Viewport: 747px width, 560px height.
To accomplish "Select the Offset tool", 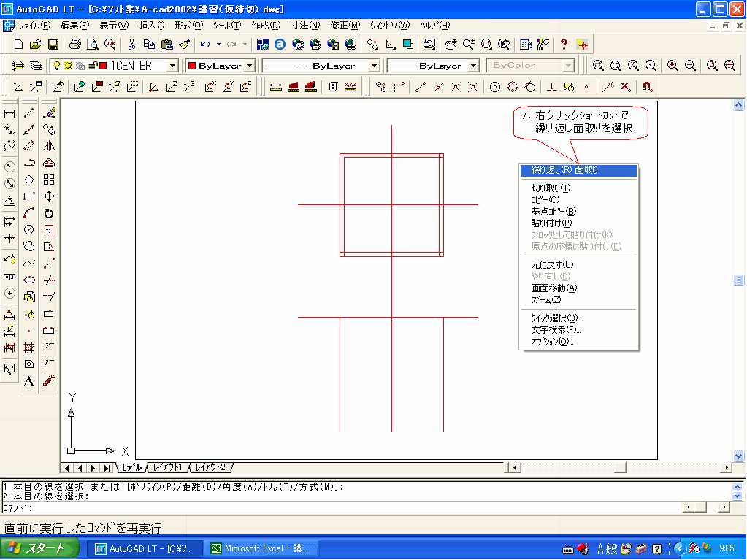I will [49, 163].
